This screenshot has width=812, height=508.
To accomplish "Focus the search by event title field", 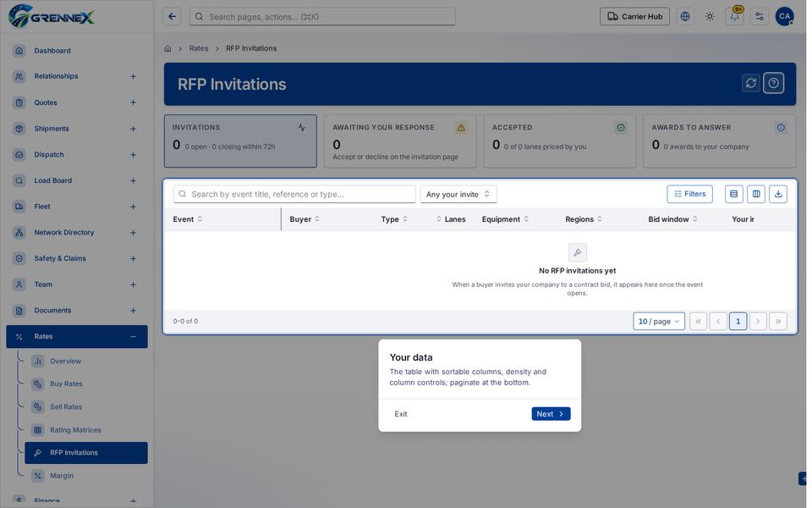I will point(294,195).
